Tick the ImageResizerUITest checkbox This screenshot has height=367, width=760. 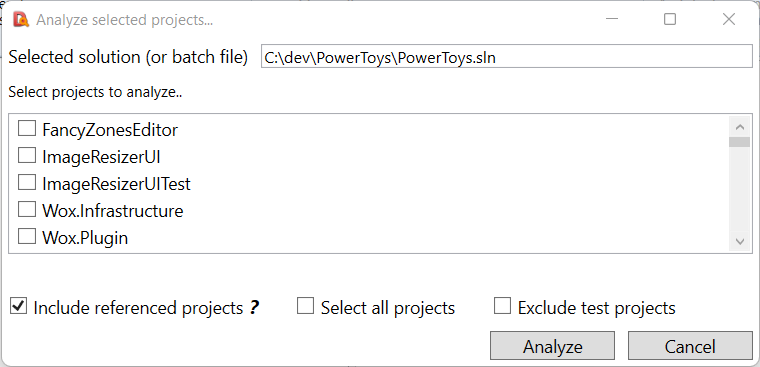coord(27,183)
